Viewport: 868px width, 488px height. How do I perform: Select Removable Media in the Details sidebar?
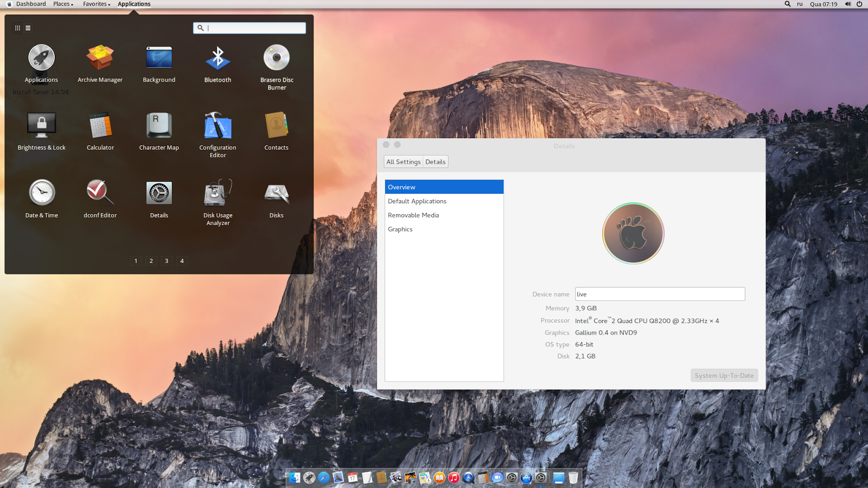pyautogui.click(x=413, y=215)
